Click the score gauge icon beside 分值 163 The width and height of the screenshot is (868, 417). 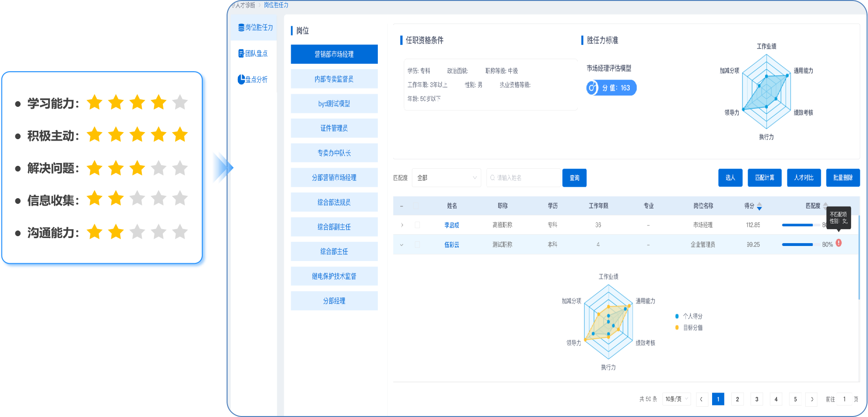tap(593, 88)
